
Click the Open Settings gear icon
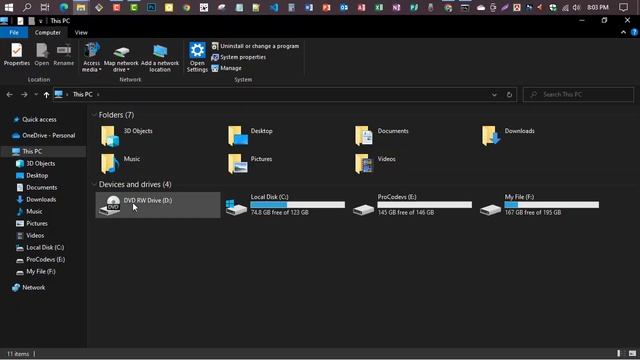[197, 51]
